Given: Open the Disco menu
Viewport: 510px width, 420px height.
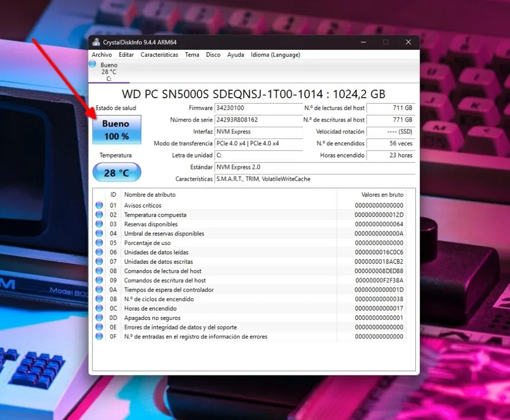Looking at the screenshot, I should (x=213, y=54).
